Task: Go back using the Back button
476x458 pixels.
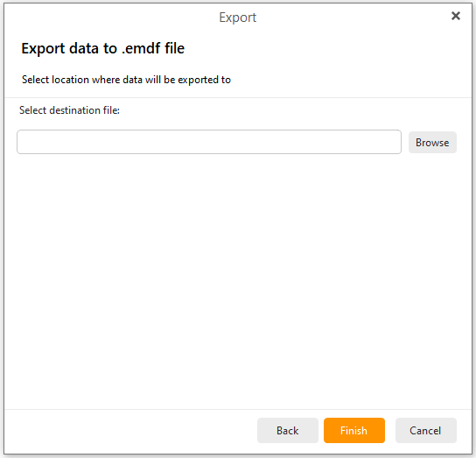Action: tap(288, 430)
